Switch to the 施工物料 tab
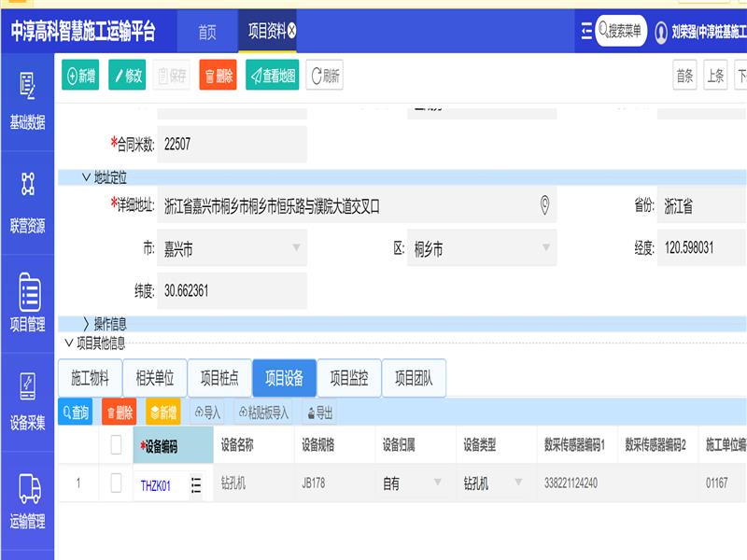Viewport: 747px width, 560px height. (x=90, y=378)
